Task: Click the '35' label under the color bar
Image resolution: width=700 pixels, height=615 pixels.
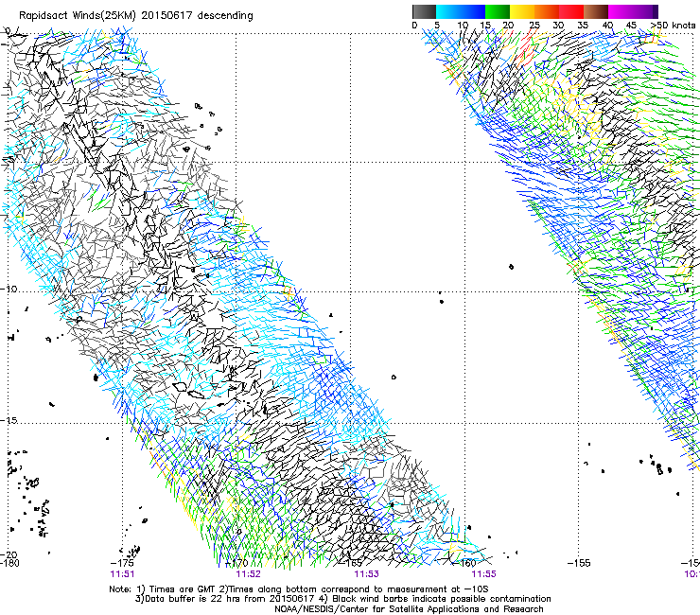Action: [x=583, y=25]
